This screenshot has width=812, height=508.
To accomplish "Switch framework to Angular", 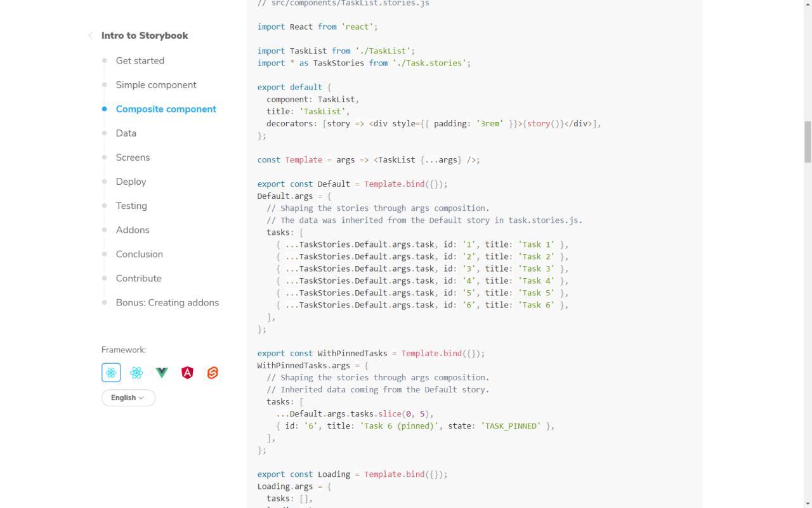I will pyautogui.click(x=187, y=373).
